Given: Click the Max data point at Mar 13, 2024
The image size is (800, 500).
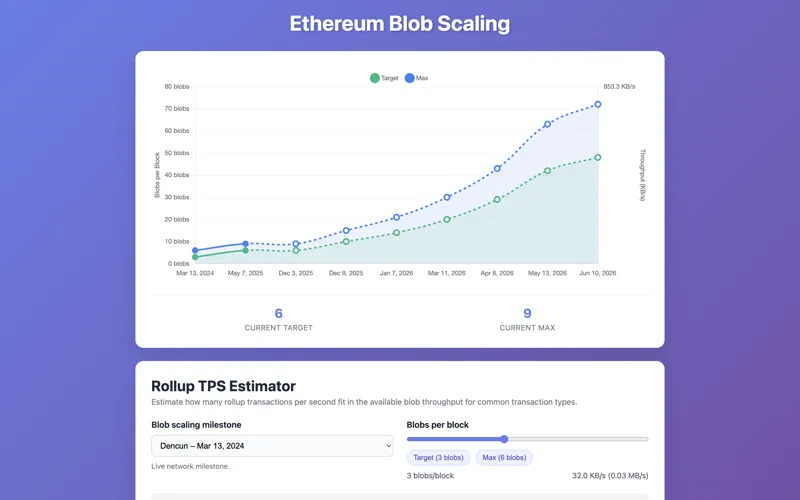Looking at the screenshot, I should coord(195,250).
